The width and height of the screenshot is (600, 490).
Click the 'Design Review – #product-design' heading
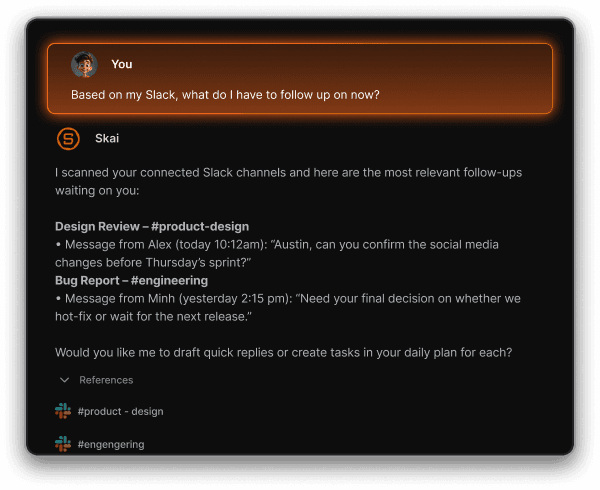[x=152, y=226]
